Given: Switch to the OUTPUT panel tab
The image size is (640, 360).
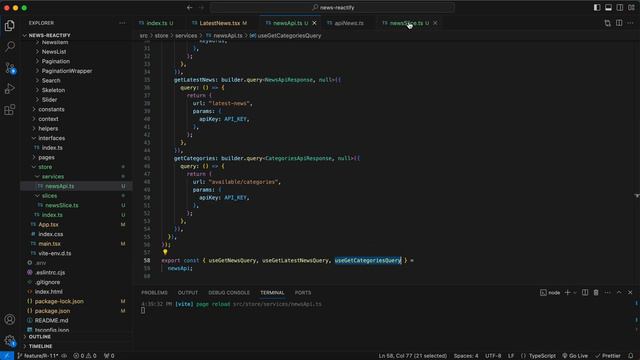Looking at the screenshot, I should click(x=188, y=293).
